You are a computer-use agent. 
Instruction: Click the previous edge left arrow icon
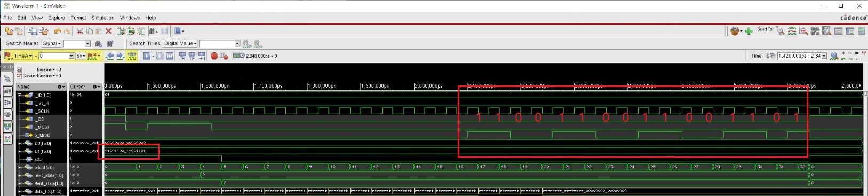(x=110, y=56)
